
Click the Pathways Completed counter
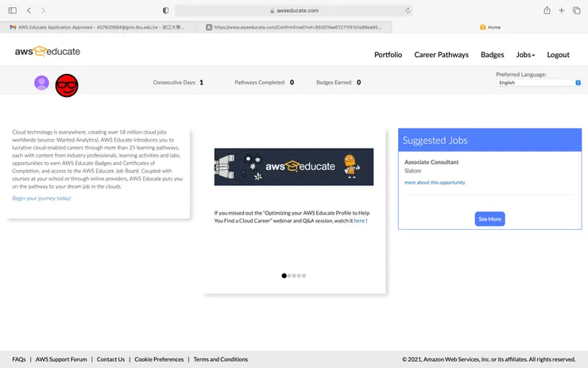point(265,83)
